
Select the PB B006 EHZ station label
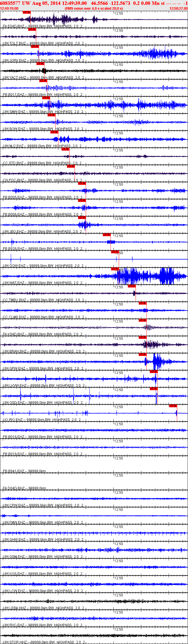[43, 214]
